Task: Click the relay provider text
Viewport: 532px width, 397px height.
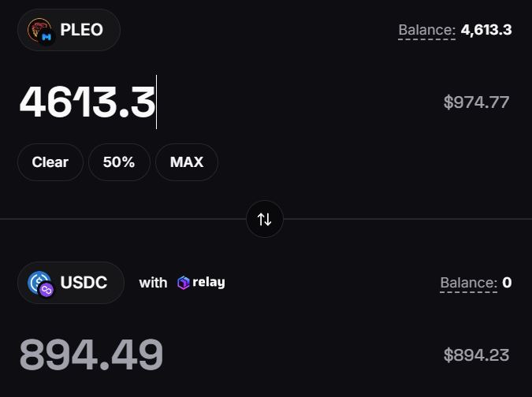Action: [x=209, y=283]
